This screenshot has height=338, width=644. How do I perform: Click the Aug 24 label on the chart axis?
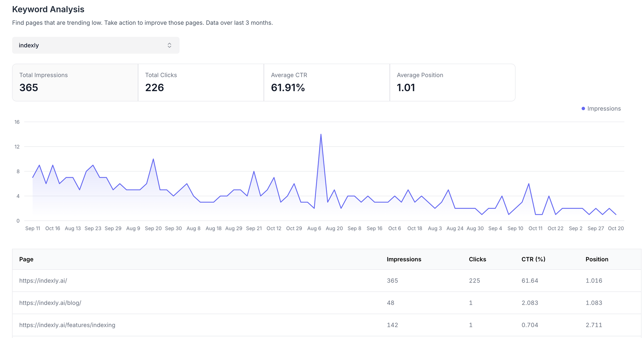[455, 228]
